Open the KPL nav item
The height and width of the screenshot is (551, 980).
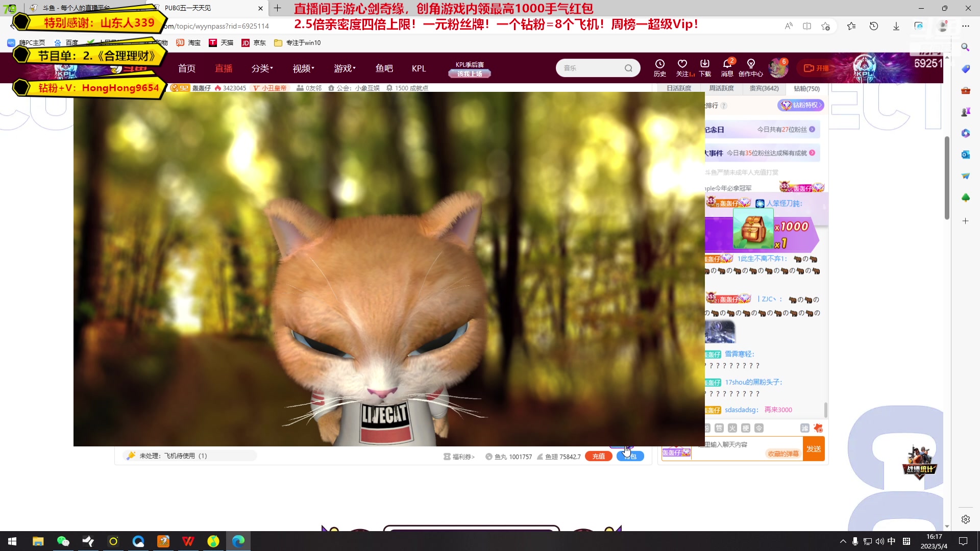point(419,68)
